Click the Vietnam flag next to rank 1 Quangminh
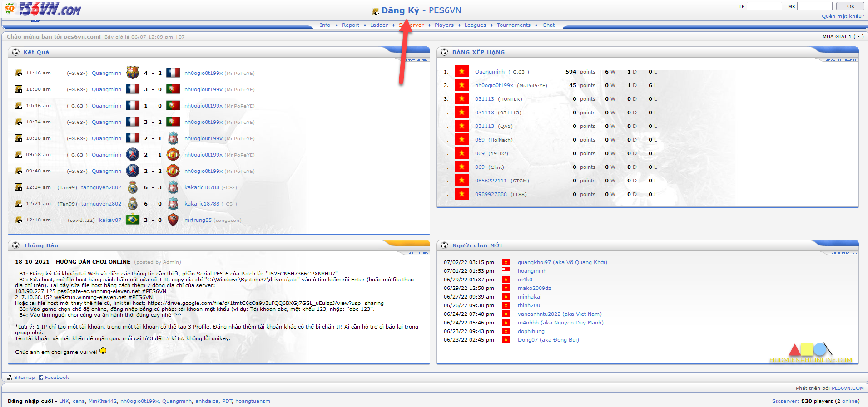 (462, 72)
